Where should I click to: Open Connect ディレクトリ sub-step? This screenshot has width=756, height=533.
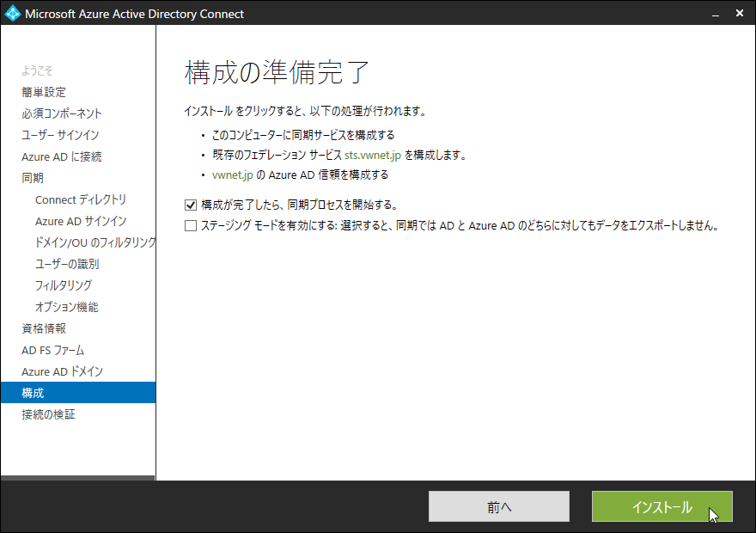tap(81, 199)
